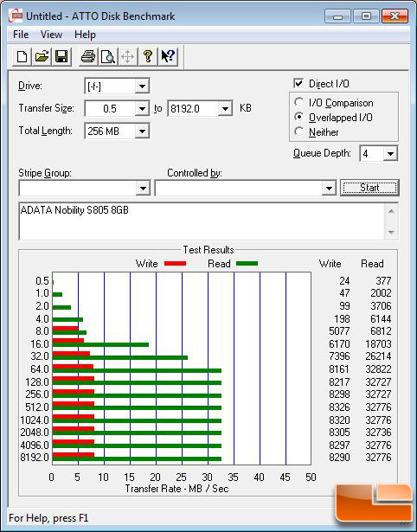
Task: Click the write value 8297 for 4096.0
Action: click(339, 445)
